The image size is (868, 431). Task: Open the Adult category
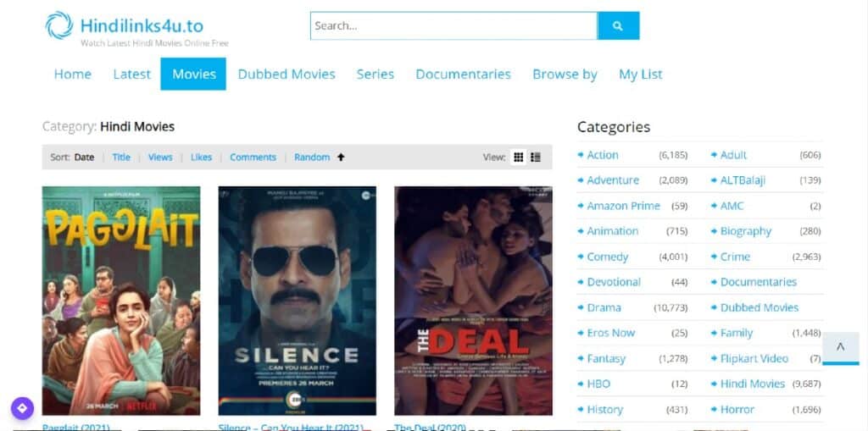click(x=733, y=155)
